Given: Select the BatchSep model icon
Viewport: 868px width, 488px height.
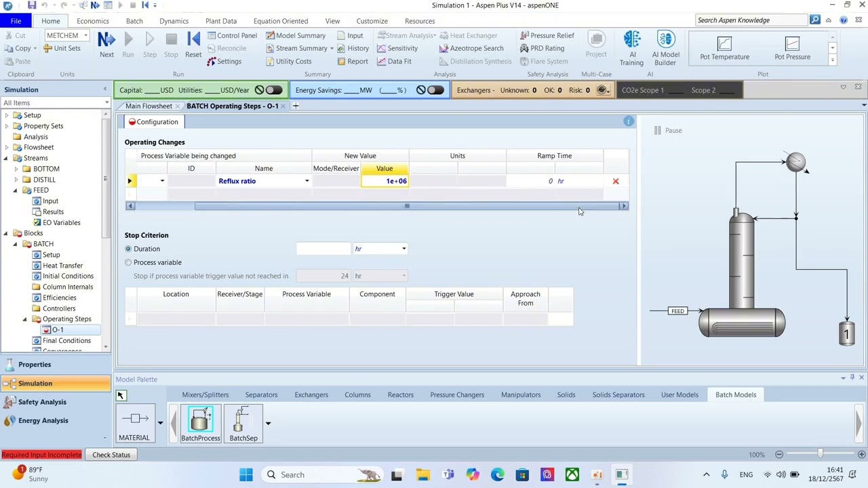Looking at the screenshot, I should tap(243, 424).
